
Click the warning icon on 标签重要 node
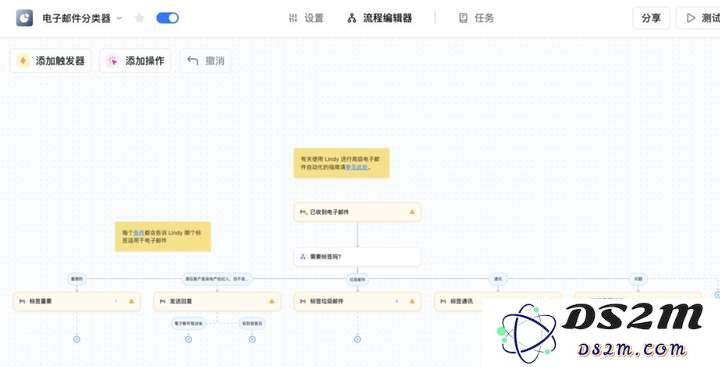pyautogui.click(x=132, y=302)
